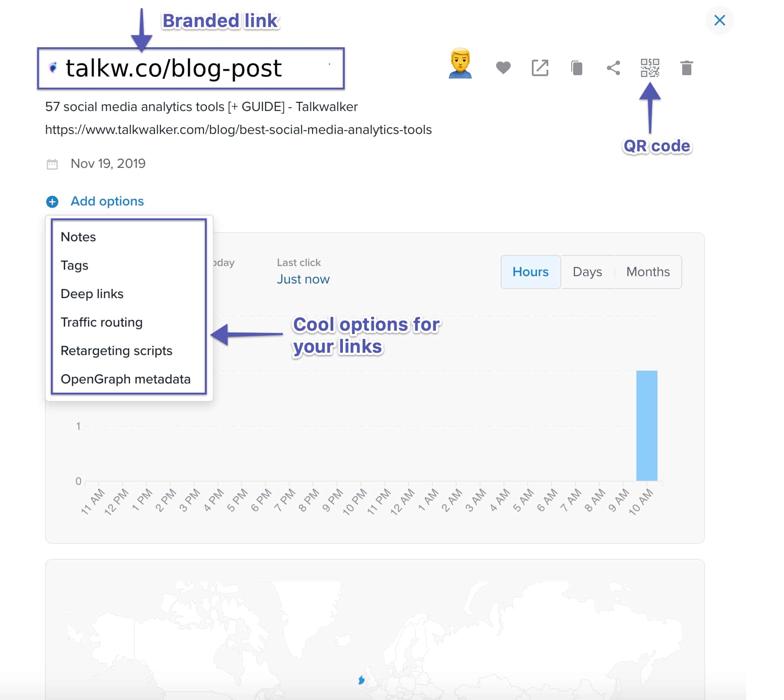The width and height of the screenshot is (784, 700).
Task: Open the talkwalker.com blog URL
Action: (238, 130)
